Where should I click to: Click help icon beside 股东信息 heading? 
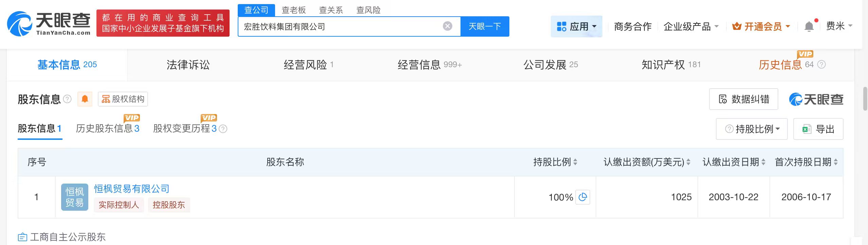[68, 99]
